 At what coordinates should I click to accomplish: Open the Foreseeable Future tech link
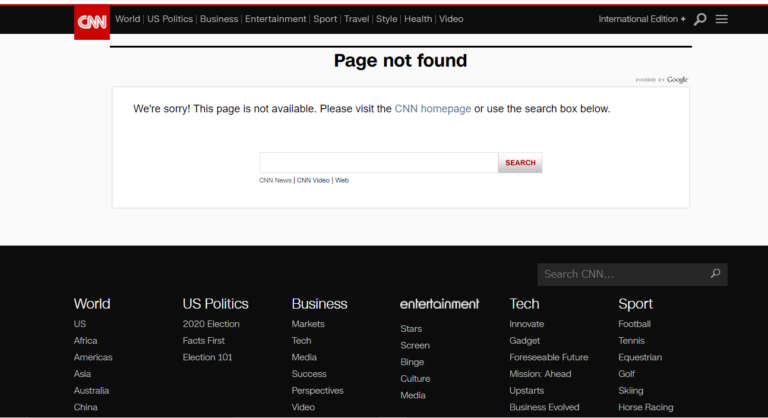pos(548,357)
